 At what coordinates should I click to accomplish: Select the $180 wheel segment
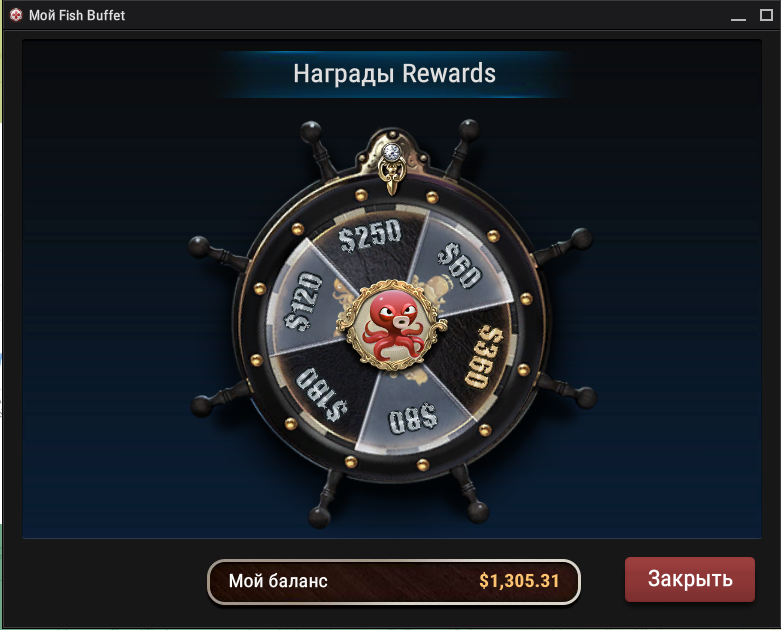(x=322, y=394)
